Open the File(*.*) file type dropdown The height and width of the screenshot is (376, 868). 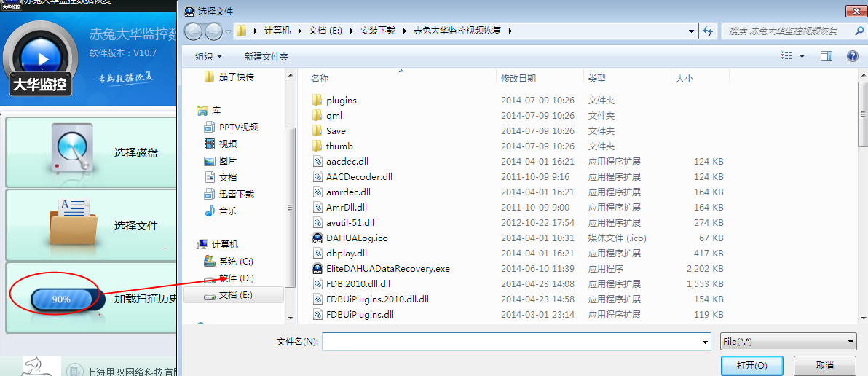(789, 342)
